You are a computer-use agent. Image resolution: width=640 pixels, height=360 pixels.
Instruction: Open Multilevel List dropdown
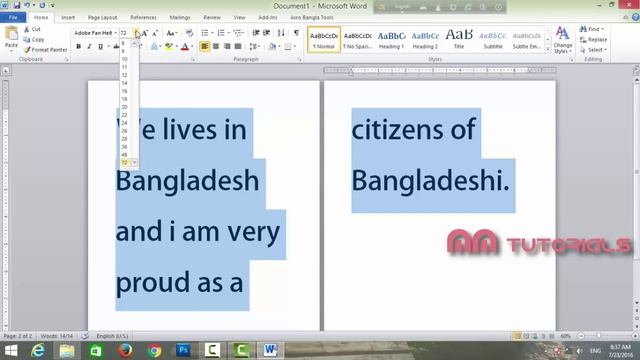tap(239, 33)
